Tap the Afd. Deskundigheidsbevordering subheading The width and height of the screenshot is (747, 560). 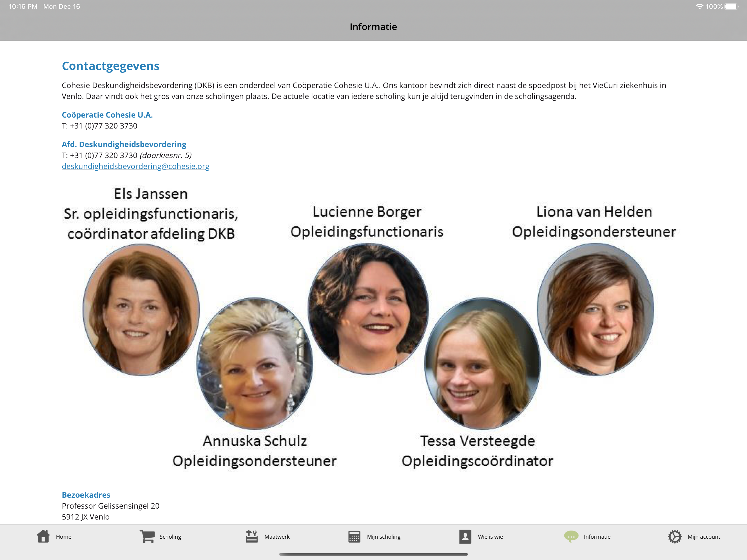click(124, 144)
